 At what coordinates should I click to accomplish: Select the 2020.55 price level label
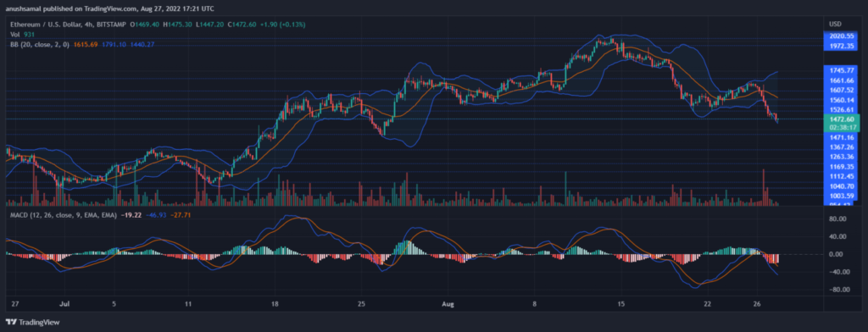coord(841,36)
